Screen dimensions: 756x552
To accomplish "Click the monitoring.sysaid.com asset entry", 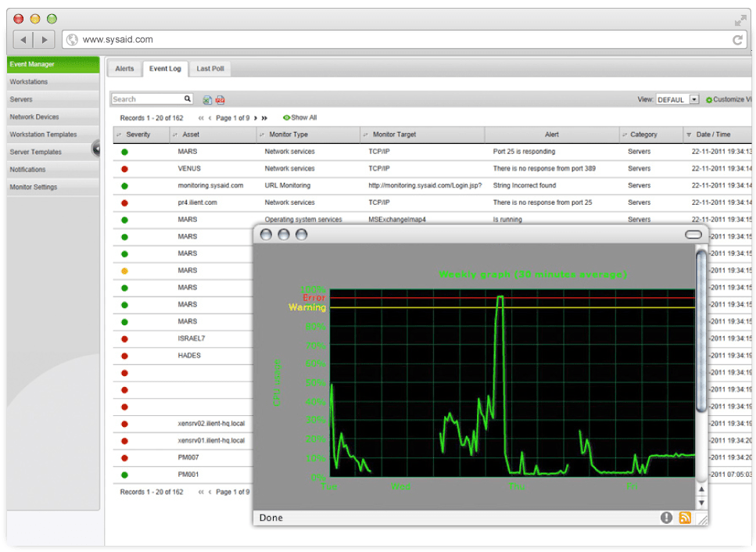I will (210, 185).
